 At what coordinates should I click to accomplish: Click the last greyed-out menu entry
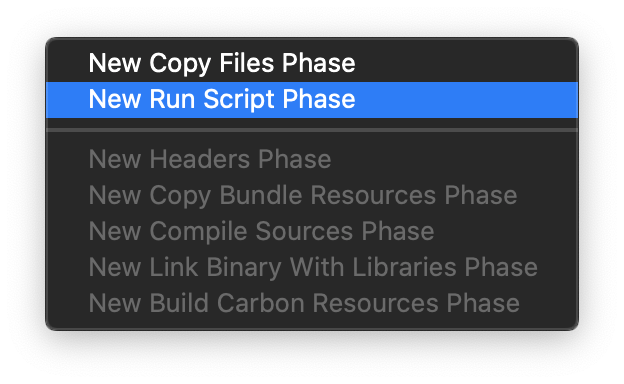coord(312,303)
